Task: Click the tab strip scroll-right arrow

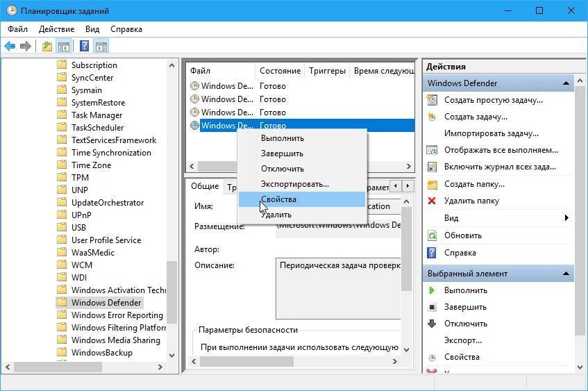Action: 408,185
